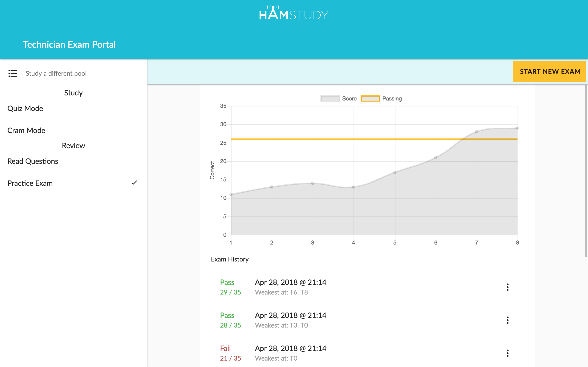Open options menu for the Fail exam
Viewport: 588px width, 367px height.
(x=507, y=353)
